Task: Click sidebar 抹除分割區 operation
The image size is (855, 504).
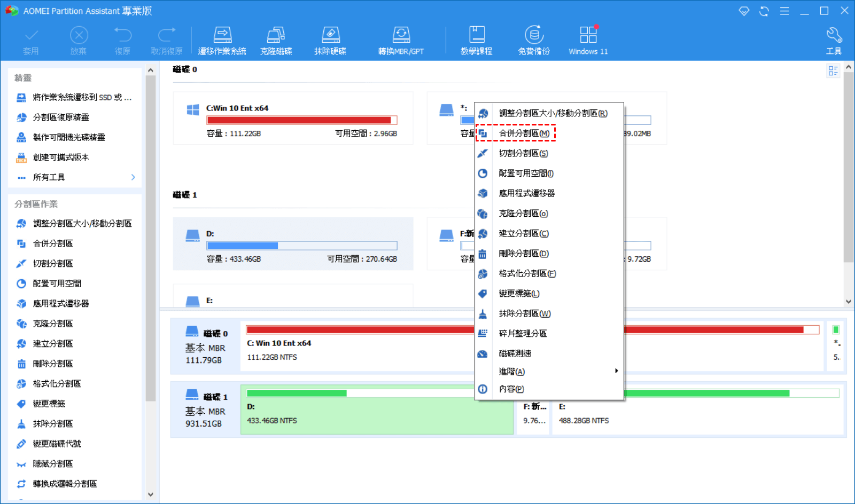Action: point(45,424)
